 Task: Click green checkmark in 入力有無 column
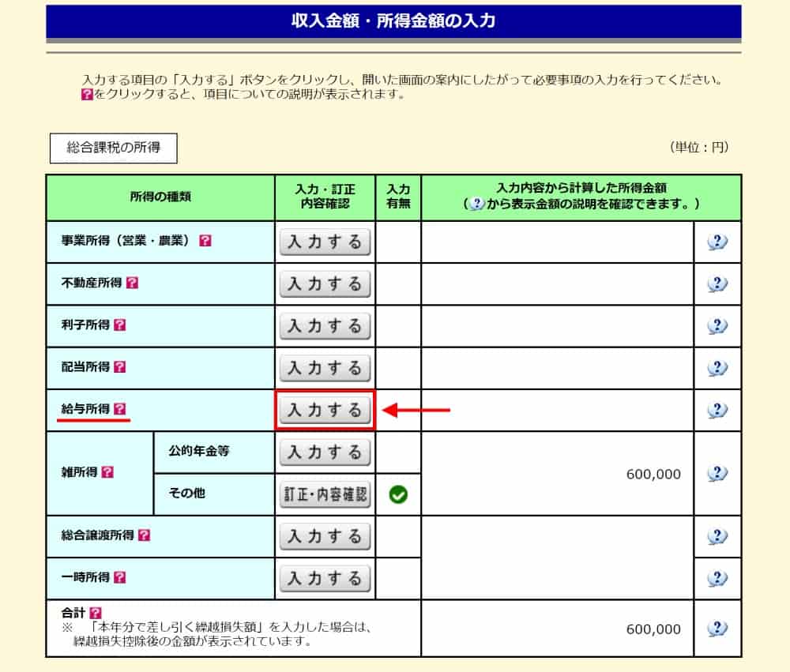[399, 495]
